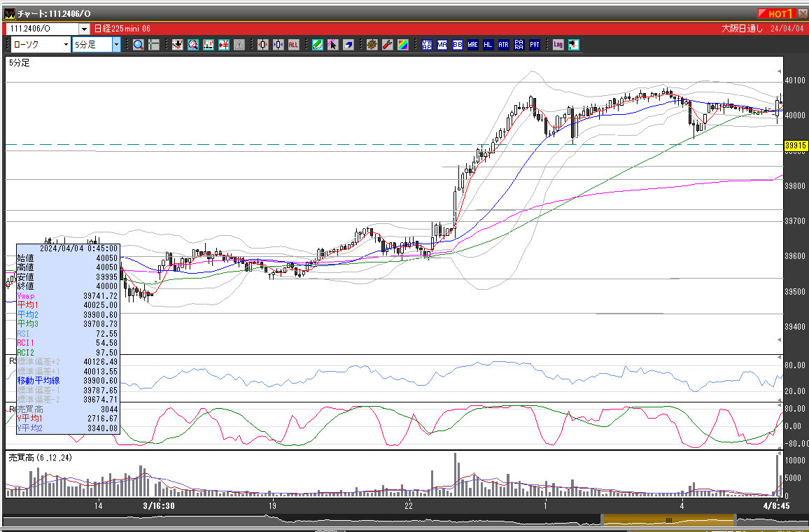Image resolution: width=809 pixels, height=532 pixels.
Task: Select the arrow pointer line tool
Action: [333, 45]
